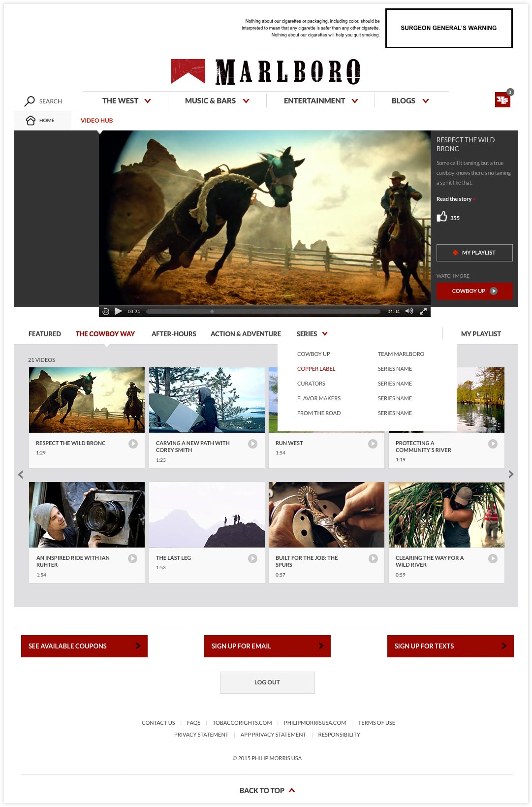Open Responsibility footer link
This screenshot has height=807, width=532.
click(339, 735)
